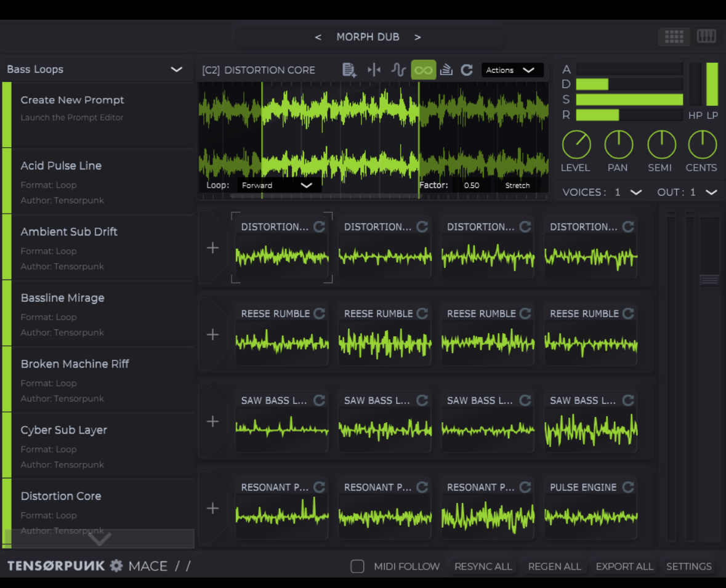The height and width of the screenshot is (588, 726).
Task: Click the PAN knob
Action: coord(619,145)
